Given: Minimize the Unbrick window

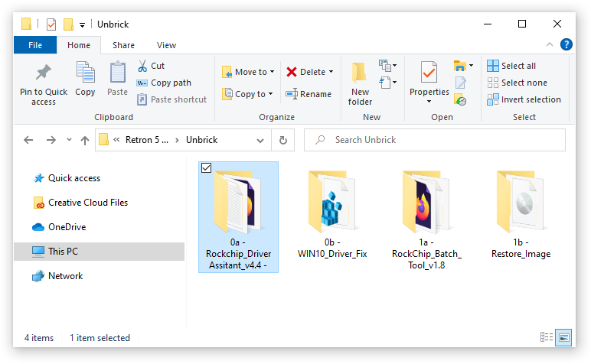Looking at the screenshot, I should click(x=488, y=24).
